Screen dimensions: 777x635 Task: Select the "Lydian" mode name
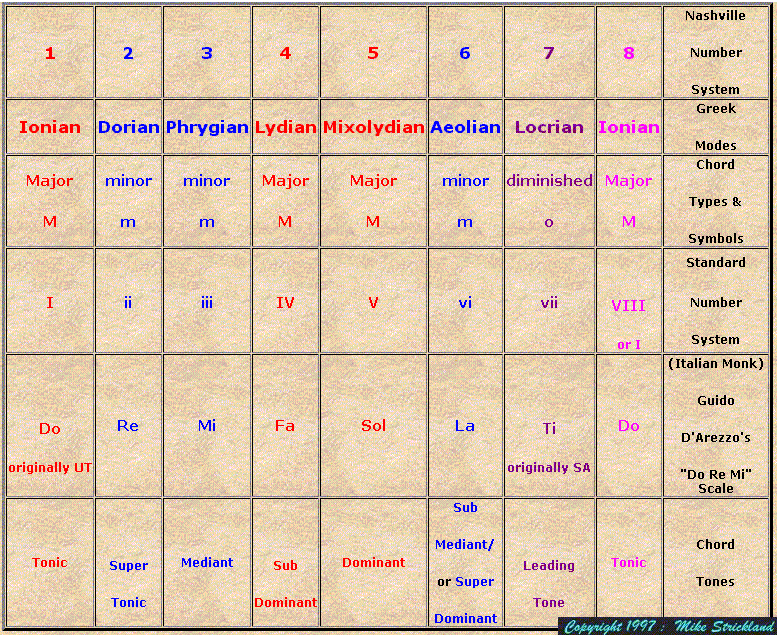(285, 127)
